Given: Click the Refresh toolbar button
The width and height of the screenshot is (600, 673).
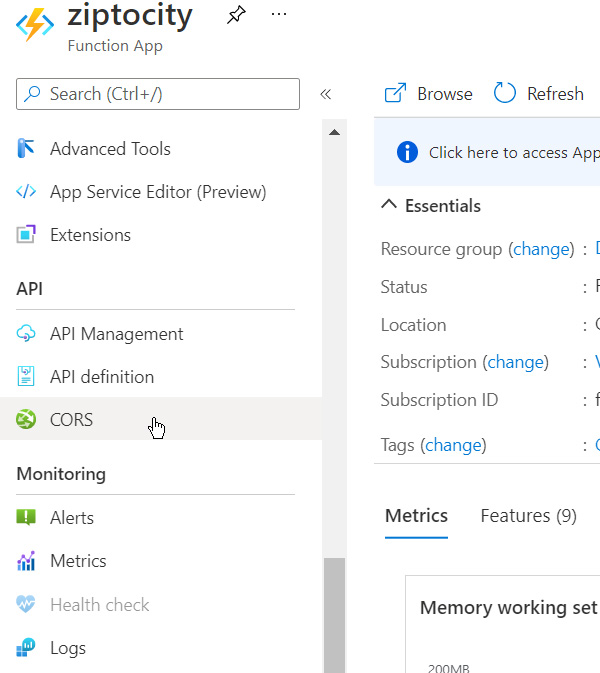Looking at the screenshot, I should point(539,94).
